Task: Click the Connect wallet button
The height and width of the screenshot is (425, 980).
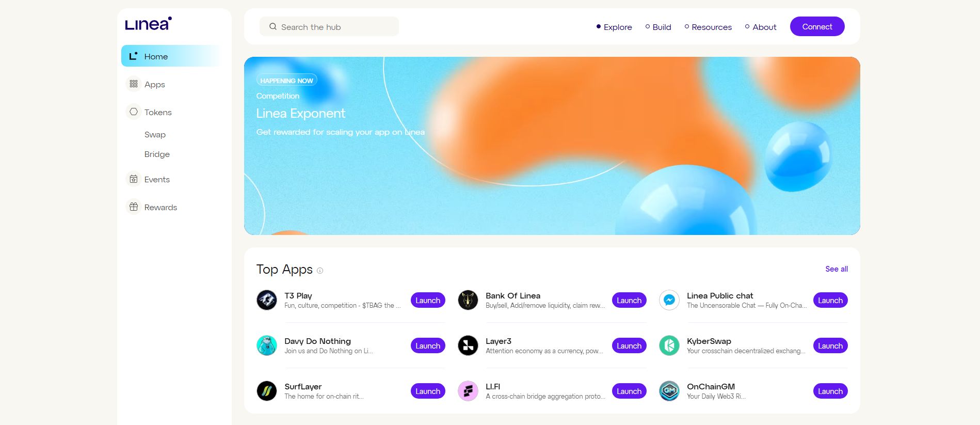Action: tap(817, 26)
